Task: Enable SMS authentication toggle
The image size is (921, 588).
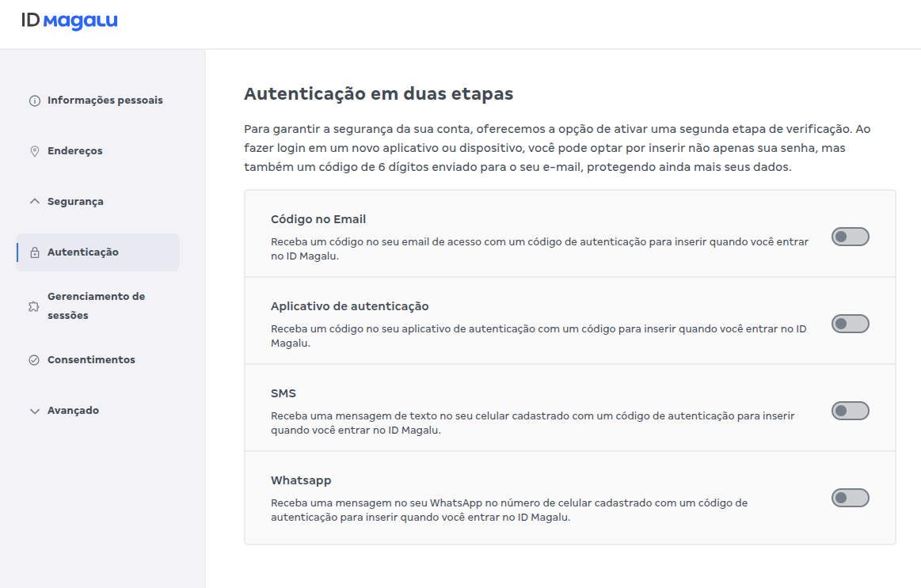Action: [x=850, y=411]
